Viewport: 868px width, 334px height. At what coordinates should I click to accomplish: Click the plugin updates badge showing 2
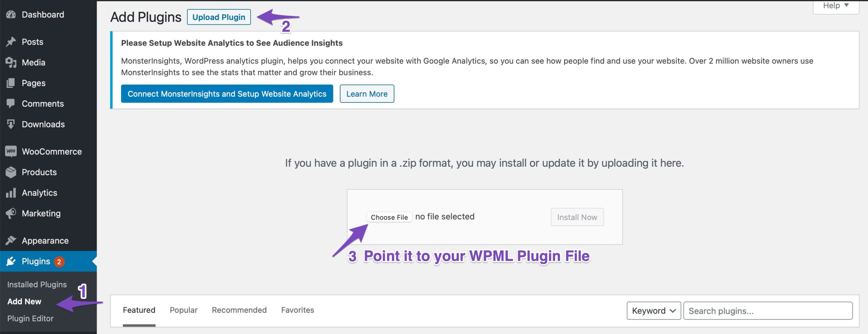[59, 262]
